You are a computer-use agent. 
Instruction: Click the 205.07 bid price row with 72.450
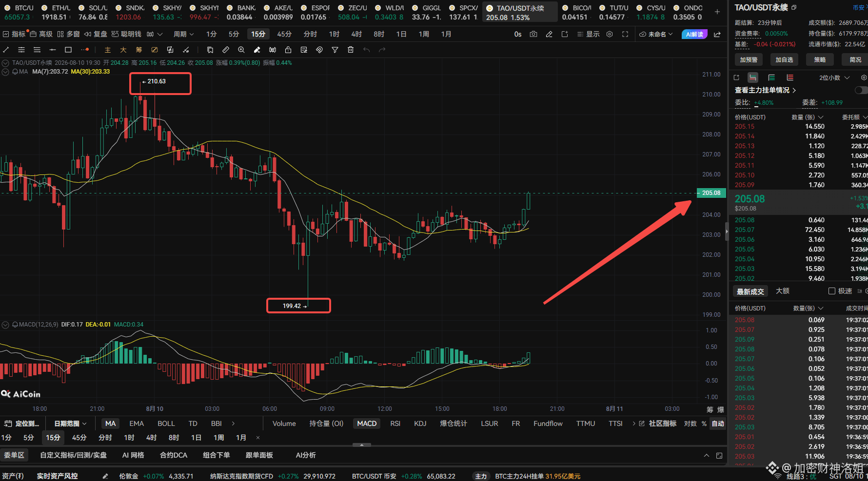click(x=801, y=230)
